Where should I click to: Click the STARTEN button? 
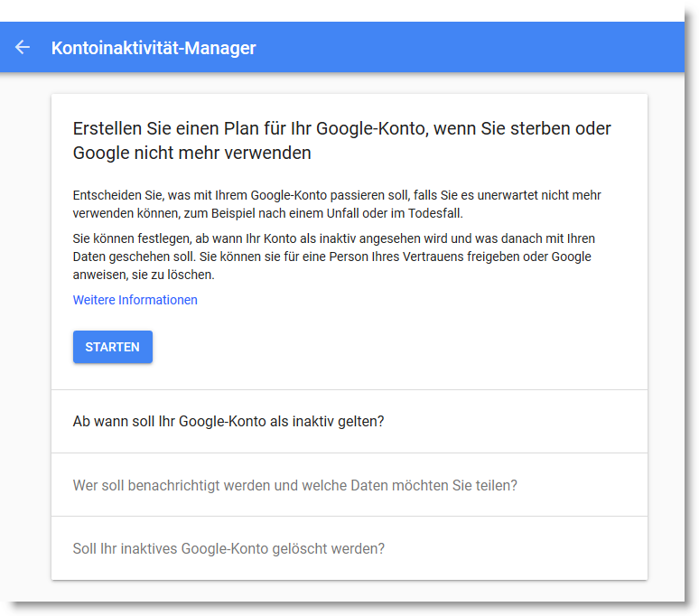coord(113,347)
